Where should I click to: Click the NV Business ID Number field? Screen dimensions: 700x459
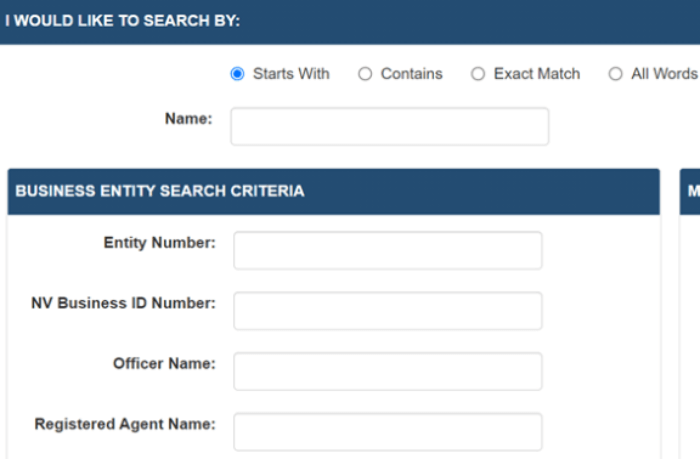coord(388,311)
